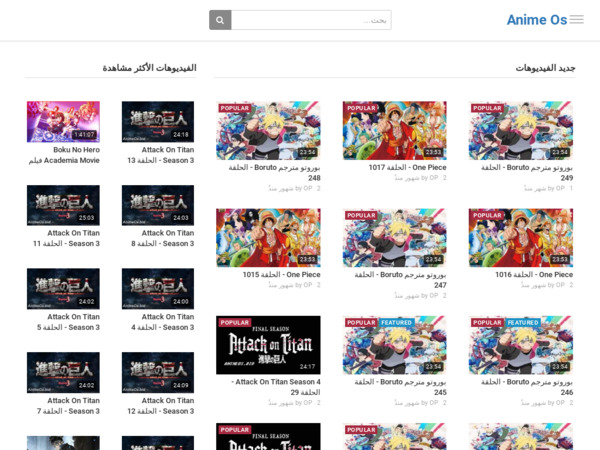The image size is (600, 450).
Task: Click the Boruto 246 title link
Action: (527, 387)
